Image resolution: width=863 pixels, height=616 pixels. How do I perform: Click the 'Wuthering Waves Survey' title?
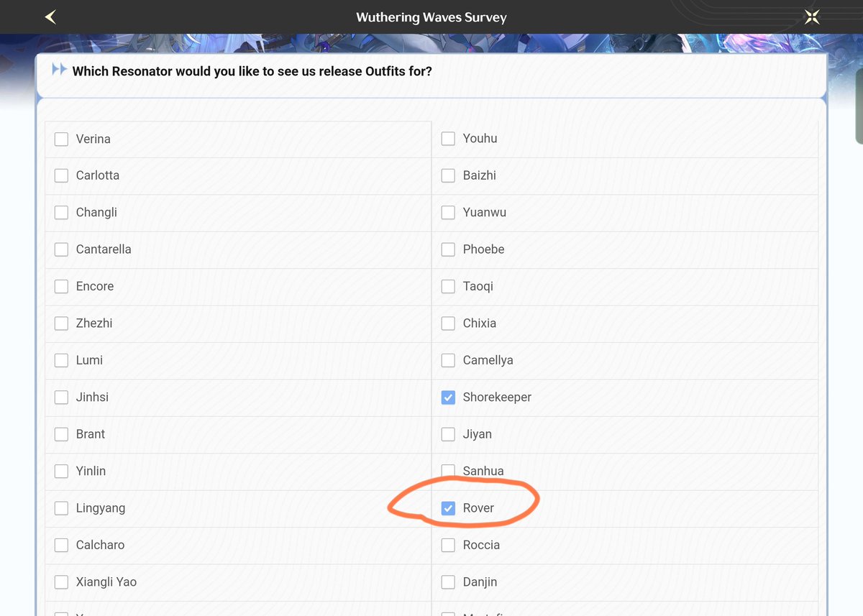pos(431,17)
